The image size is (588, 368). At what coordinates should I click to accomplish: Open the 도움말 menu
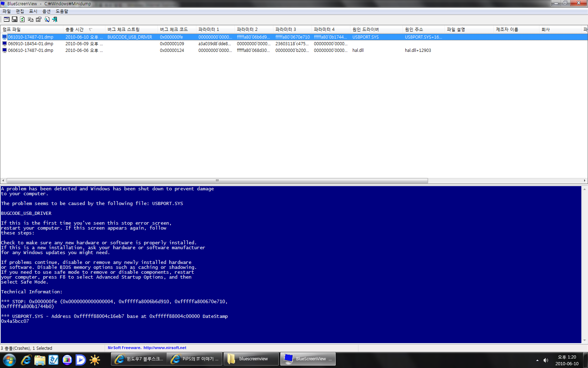pos(62,11)
